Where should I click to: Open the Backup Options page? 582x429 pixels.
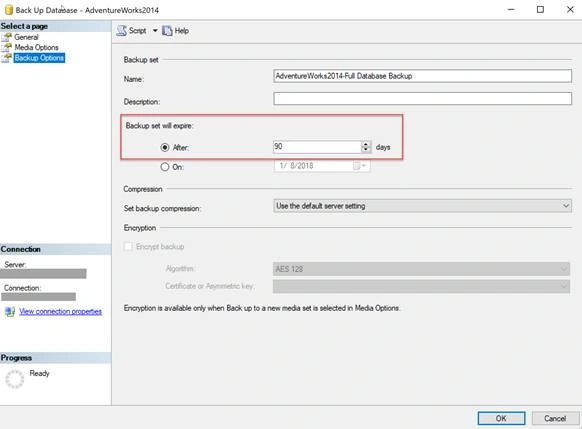pos(39,58)
